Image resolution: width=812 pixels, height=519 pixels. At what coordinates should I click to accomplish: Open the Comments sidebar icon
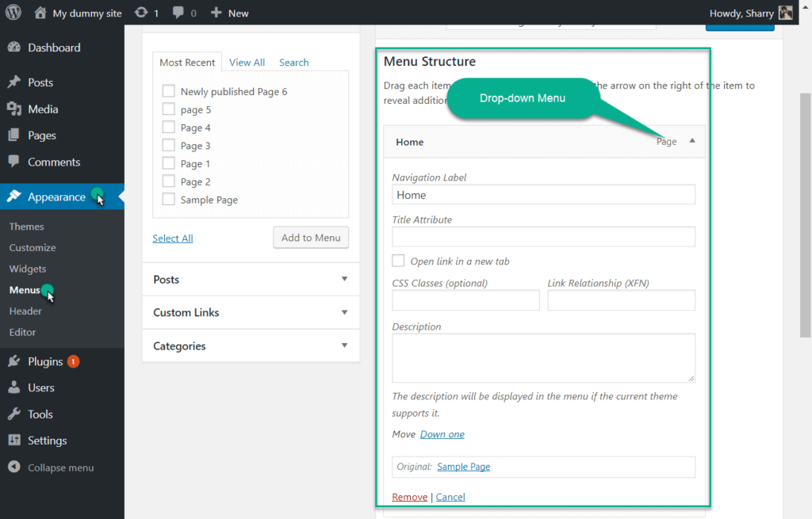pyautogui.click(x=14, y=162)
